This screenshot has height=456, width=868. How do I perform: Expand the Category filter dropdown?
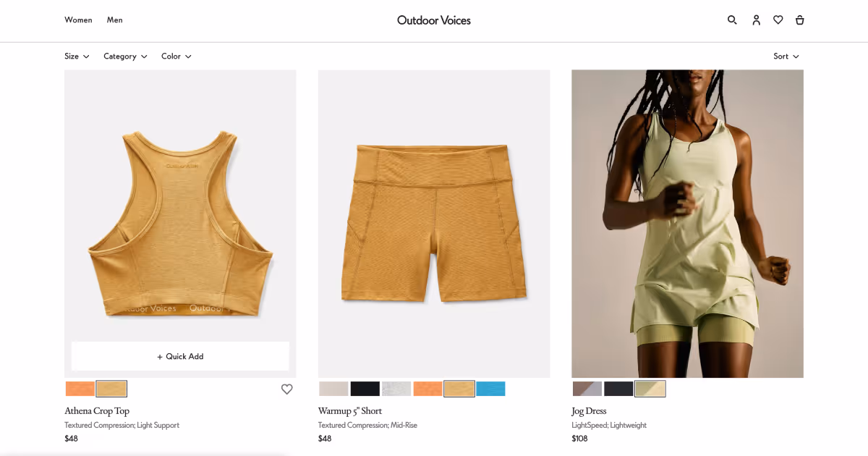pyautogui.click(x=125, y=56)
